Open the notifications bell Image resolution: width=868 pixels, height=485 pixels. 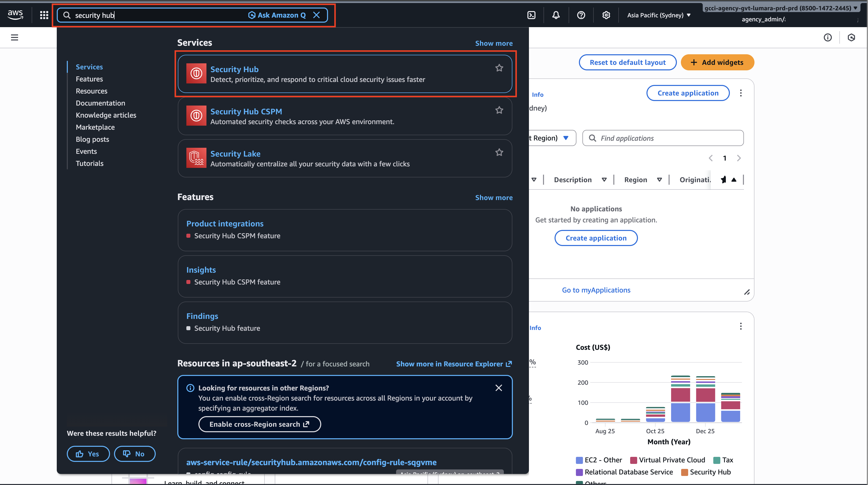tap(556, 15)
